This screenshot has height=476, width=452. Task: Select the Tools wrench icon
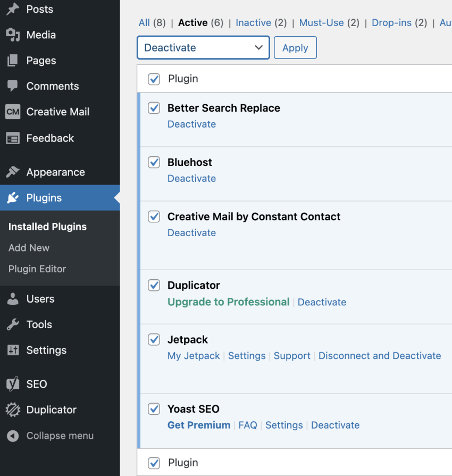coord(12,324)
